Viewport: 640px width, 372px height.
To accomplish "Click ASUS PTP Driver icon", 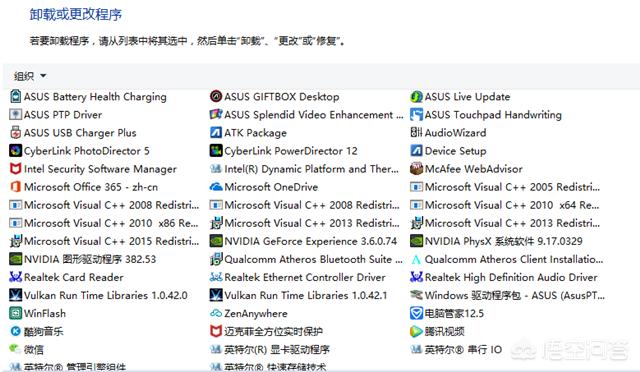I will tap(16, 115).
